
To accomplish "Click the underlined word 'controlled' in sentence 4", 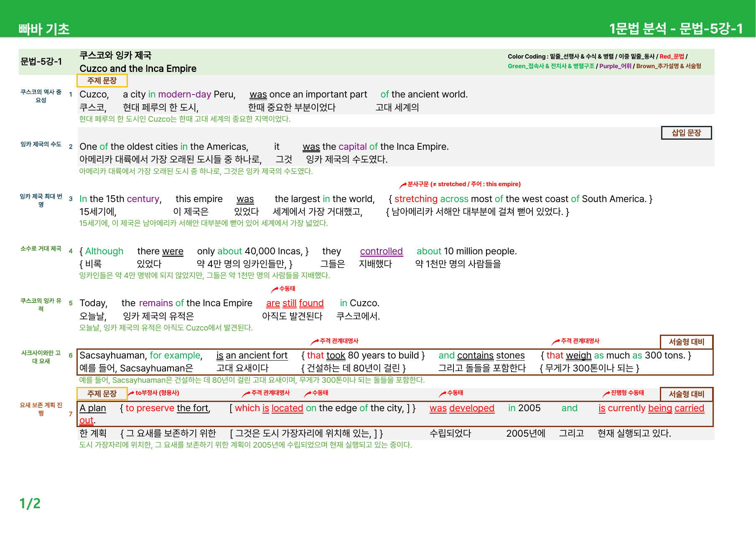I will click(381, 251).
